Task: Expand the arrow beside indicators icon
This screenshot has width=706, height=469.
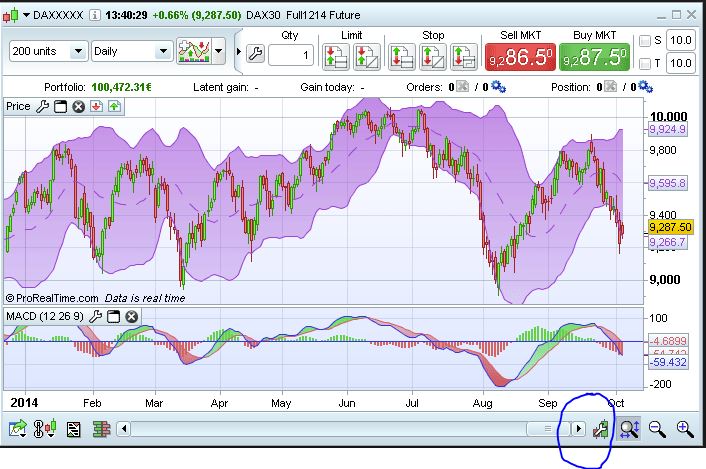Action: pyautogui.click(x=219, y=51)
